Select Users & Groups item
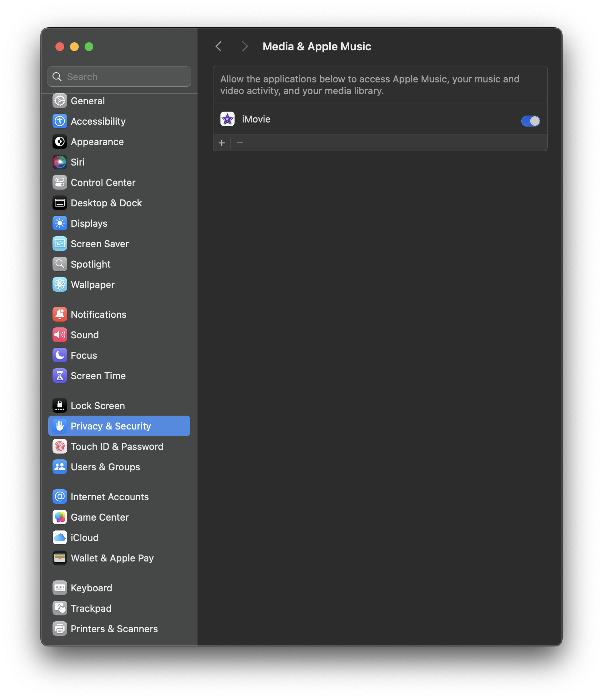 coord(119,467)
